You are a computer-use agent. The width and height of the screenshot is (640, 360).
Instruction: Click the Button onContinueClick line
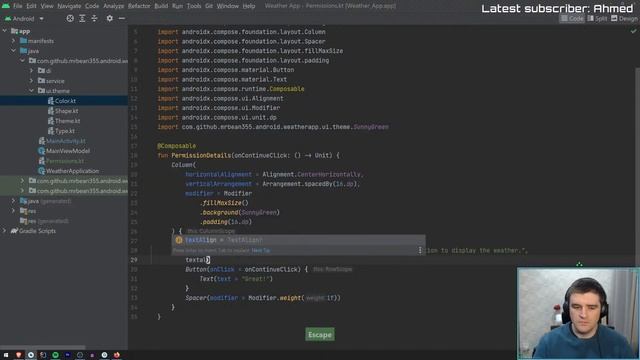click(x=247, y=269)
